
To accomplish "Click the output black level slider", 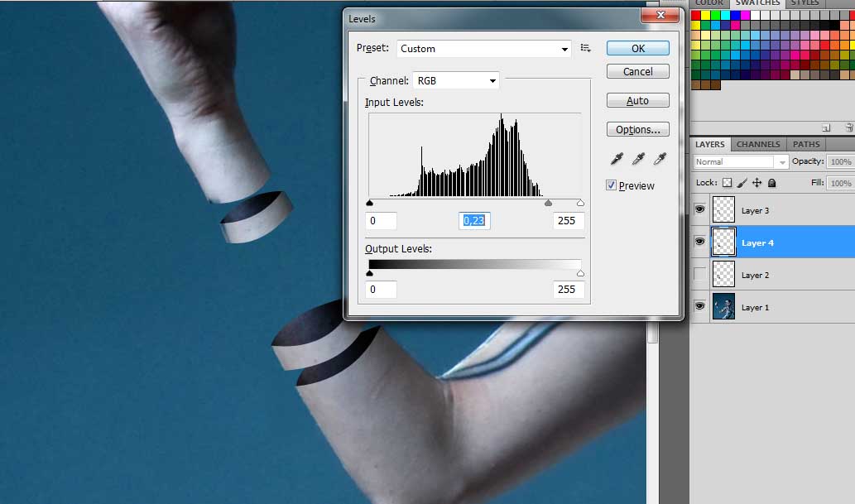I will [370, 273].
